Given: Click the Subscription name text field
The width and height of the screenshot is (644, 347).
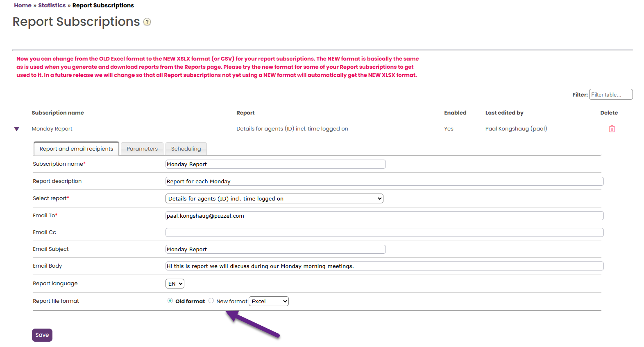Looking at the screenshot, I should tap(275, 164).
